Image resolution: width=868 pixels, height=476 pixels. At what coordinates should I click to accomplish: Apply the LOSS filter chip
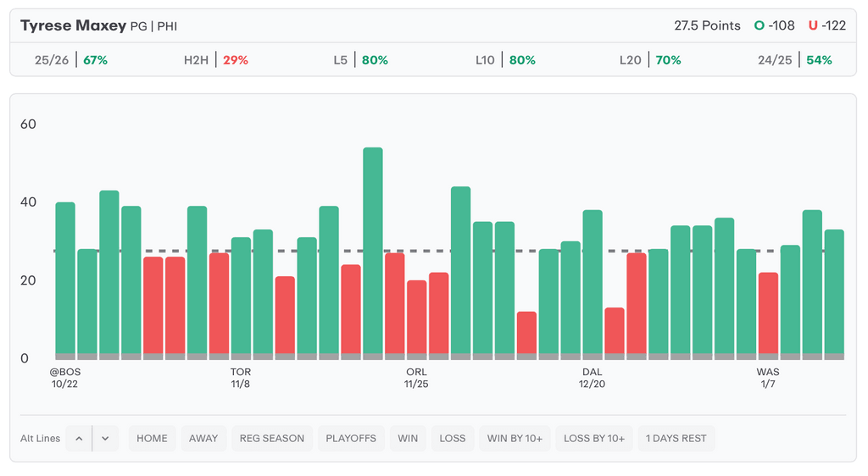(453, 439)
